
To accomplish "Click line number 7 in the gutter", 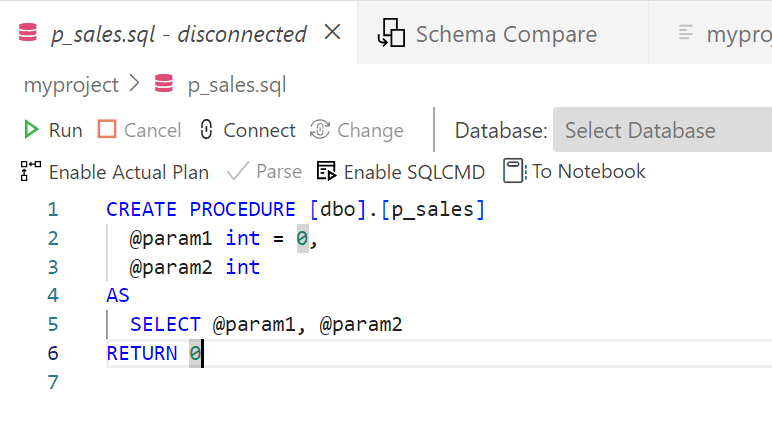I will pyautogui.click(x=52, y=382).
